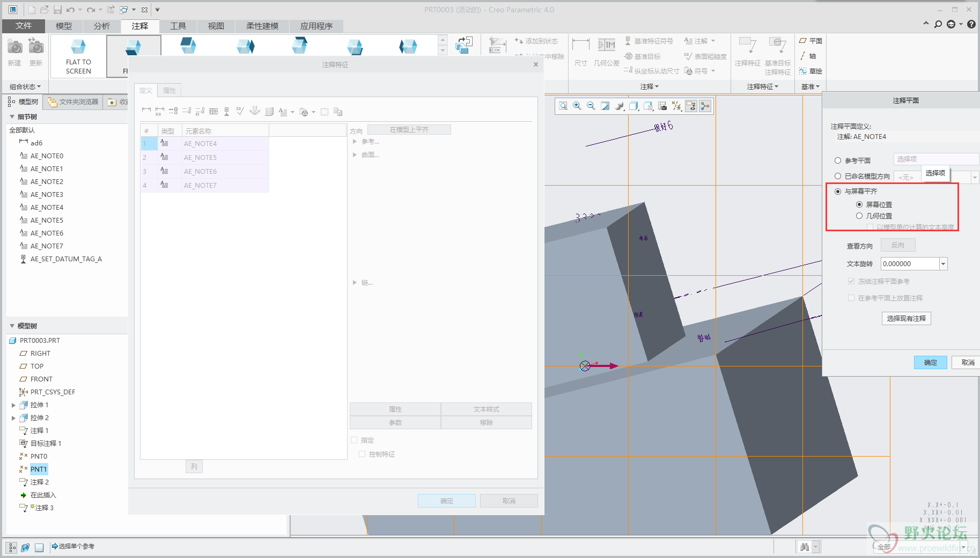Click the 选择现有注释 button
The image size is (980, 558).
(907, 319)
